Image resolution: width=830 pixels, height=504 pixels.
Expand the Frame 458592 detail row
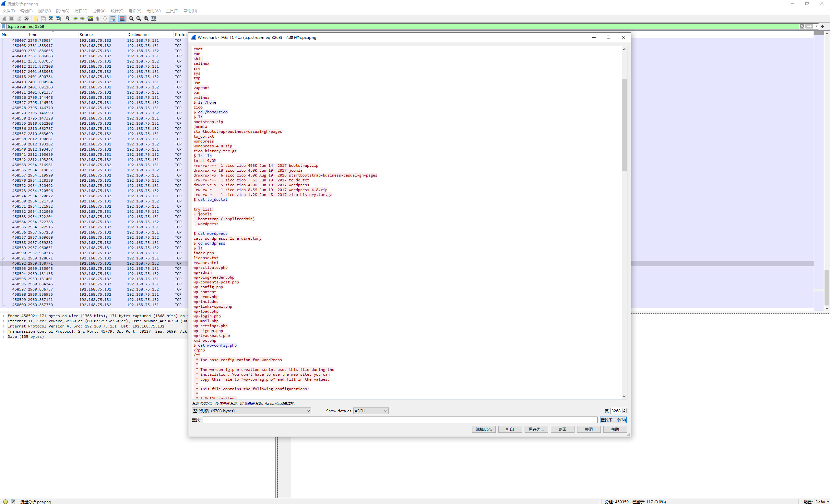pos(3,316)
